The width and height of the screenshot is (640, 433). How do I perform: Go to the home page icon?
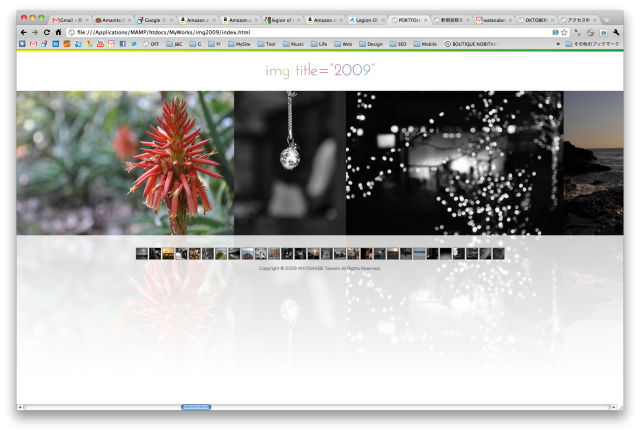tap(58, 32)
